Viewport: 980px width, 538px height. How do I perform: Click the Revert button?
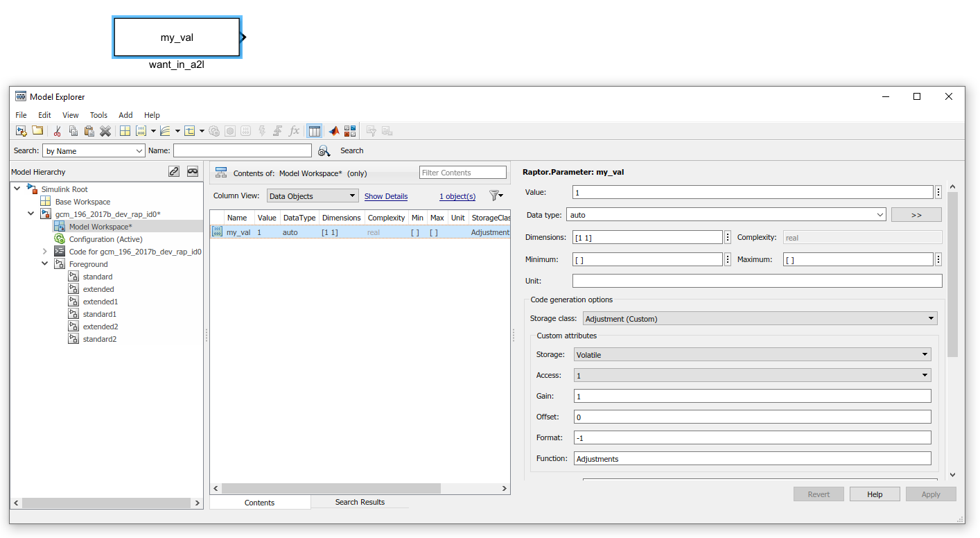tap(819, 494)
